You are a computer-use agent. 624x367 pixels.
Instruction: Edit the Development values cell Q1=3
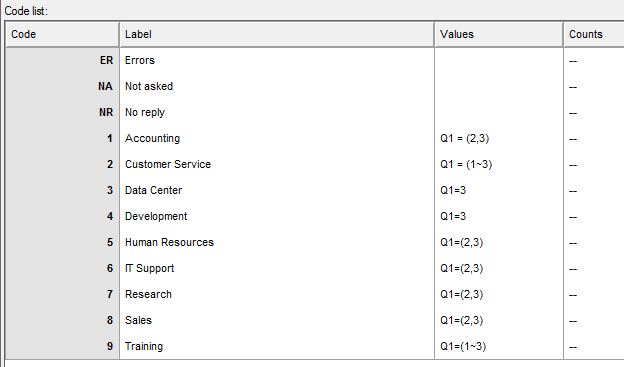coord(499,217)
